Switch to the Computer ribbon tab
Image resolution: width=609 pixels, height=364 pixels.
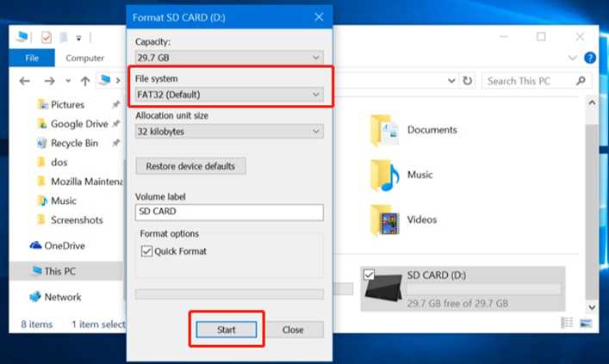click(85, 59)
